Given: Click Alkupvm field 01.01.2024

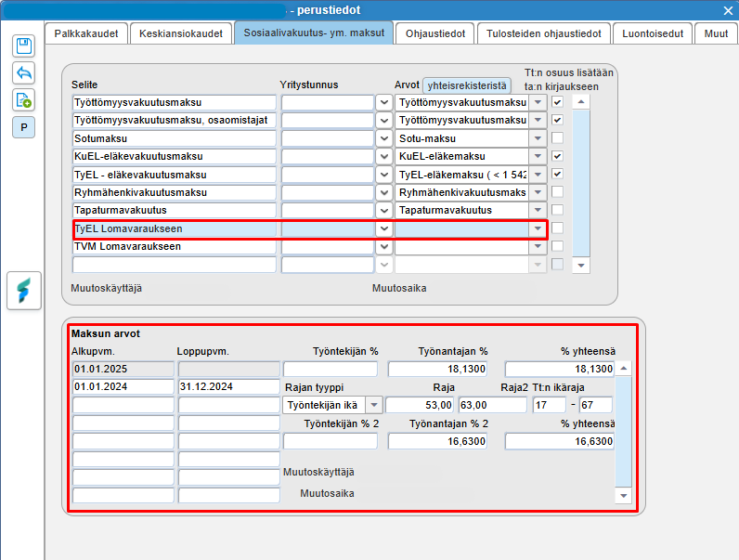Looking at the screenshot, I should pyautogui.click(x=123, y=386).
